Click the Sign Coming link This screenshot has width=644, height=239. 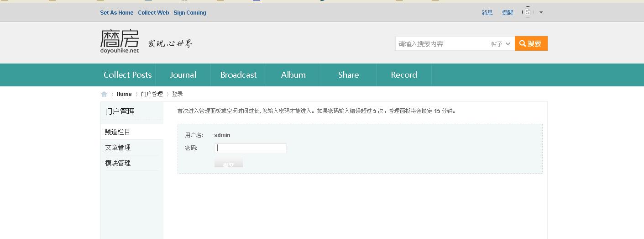coord(190,13)
